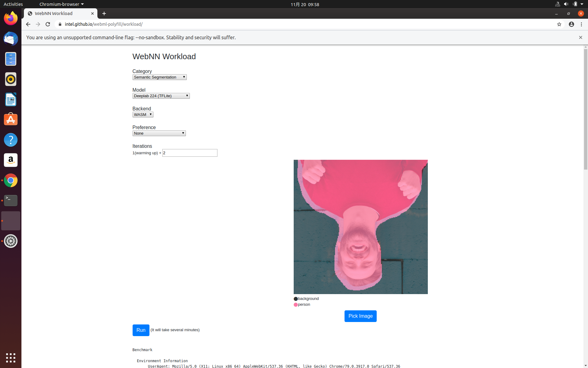Click the Iterations number input field
This screenshot has height=368, width=588.
(x=190, y=153)
